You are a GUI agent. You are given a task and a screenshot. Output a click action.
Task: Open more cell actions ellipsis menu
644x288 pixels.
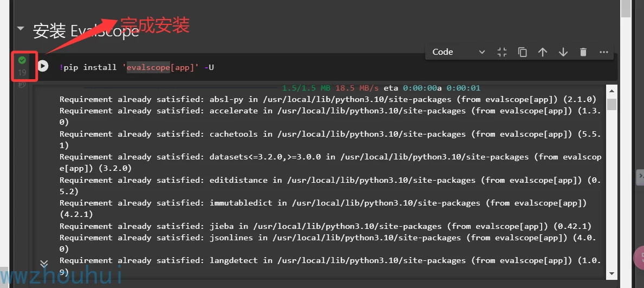click(x=604, y=52)
